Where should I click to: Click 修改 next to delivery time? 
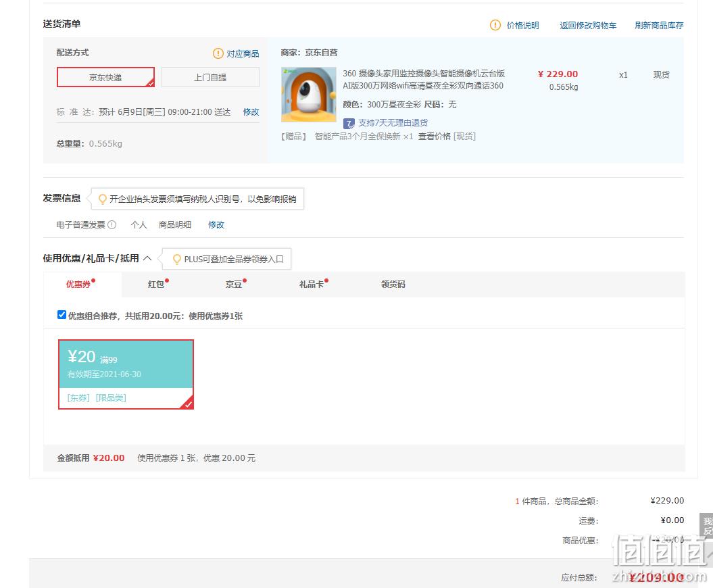[x=251, y=112]
